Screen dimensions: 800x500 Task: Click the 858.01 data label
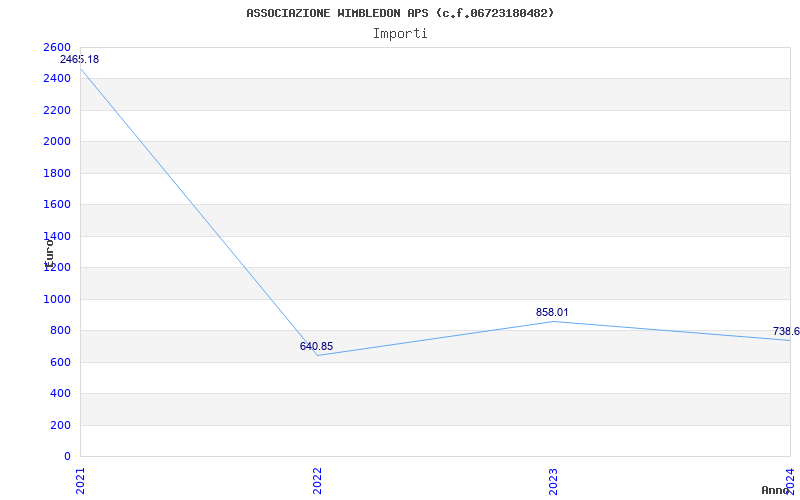[552, 312]
